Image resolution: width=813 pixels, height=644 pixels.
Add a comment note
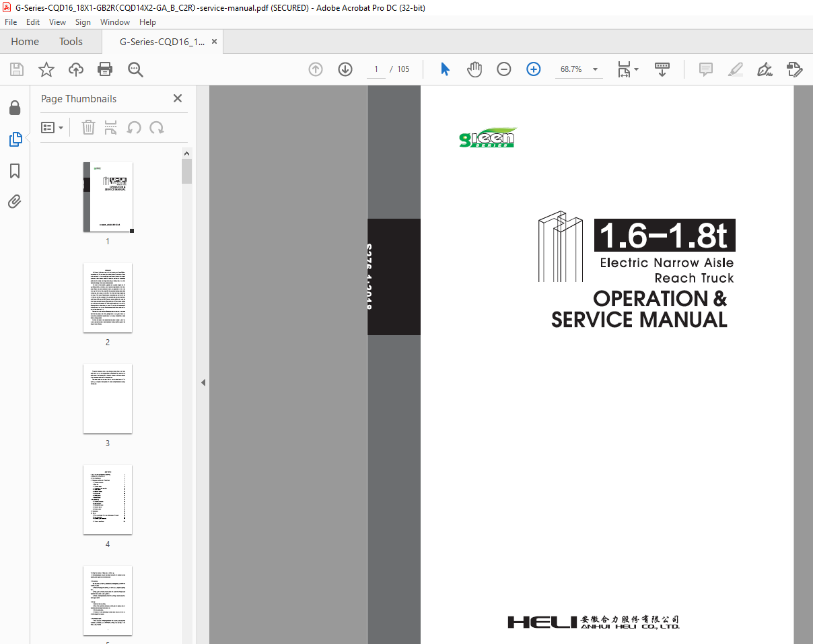click(x=706, y=69)
